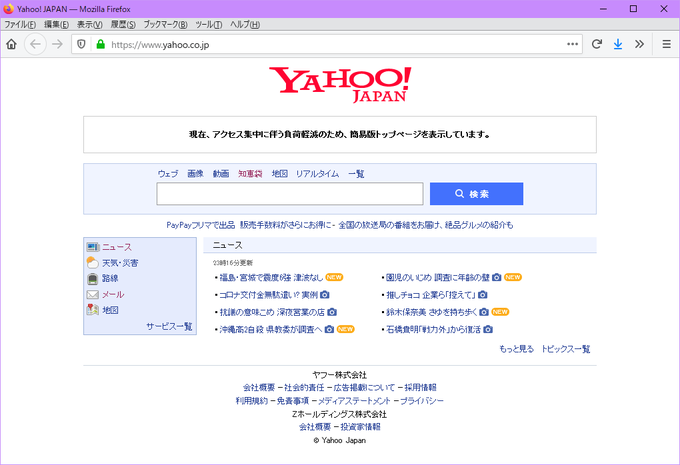680x465 pixels.
Task: Open the 一覧 search category link
Action: point(356,174)
